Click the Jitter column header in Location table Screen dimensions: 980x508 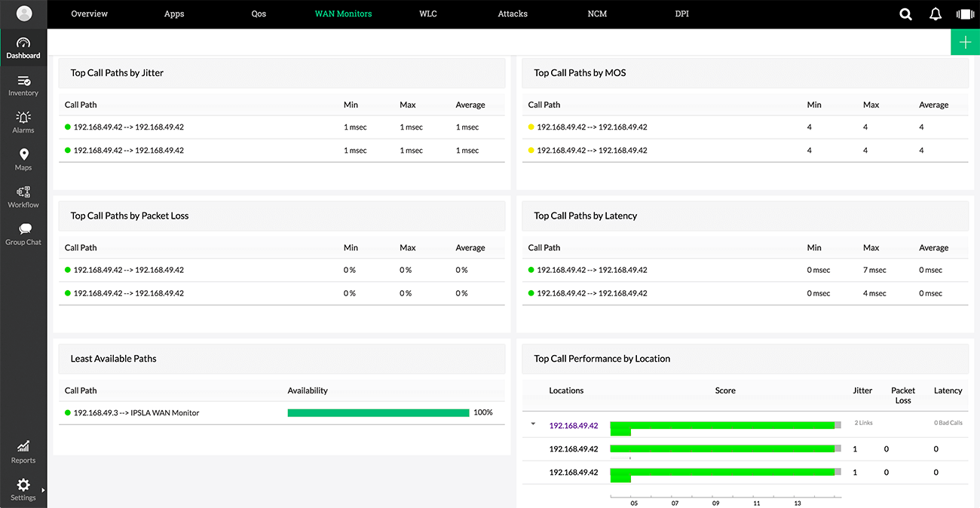click(x=862, y=390)
